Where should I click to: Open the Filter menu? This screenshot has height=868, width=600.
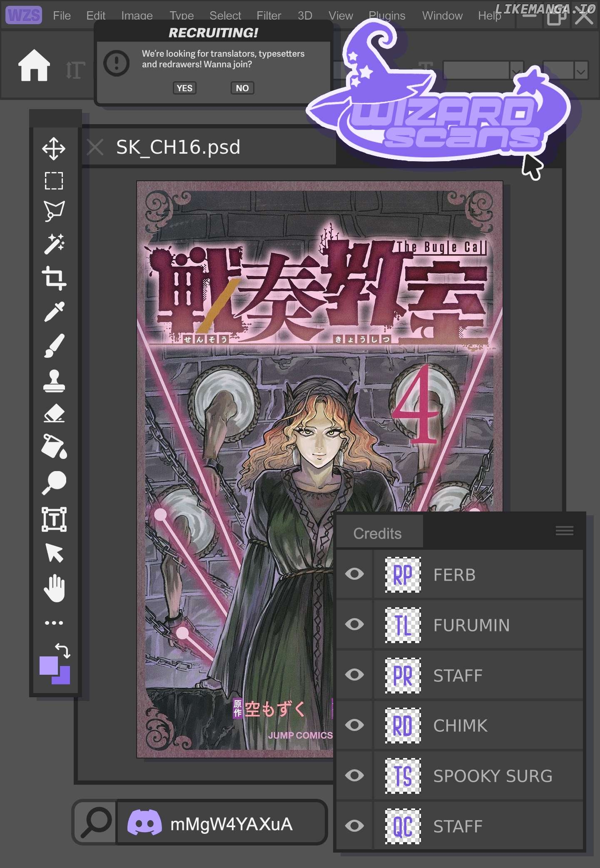click(269, 16)
